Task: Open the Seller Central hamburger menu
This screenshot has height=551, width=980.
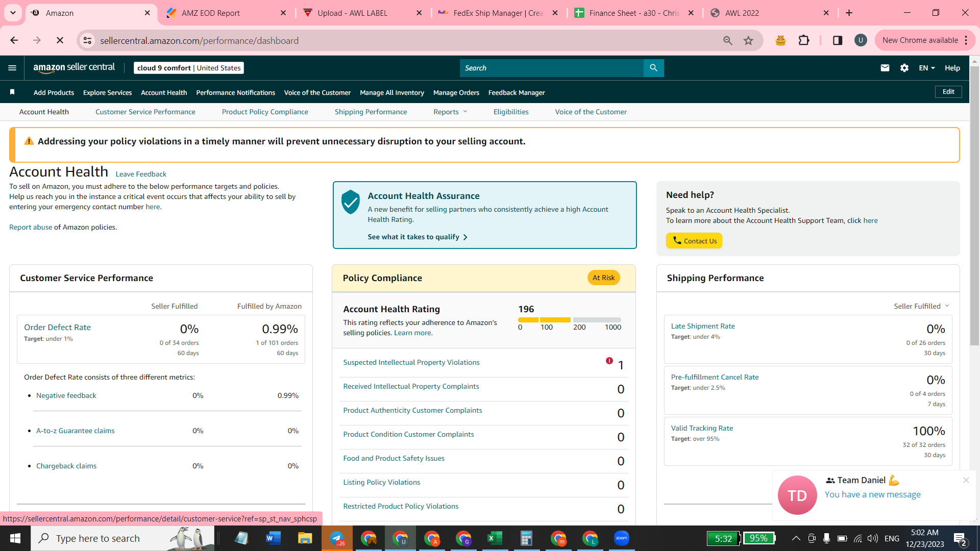Action: tap(12, 68)
